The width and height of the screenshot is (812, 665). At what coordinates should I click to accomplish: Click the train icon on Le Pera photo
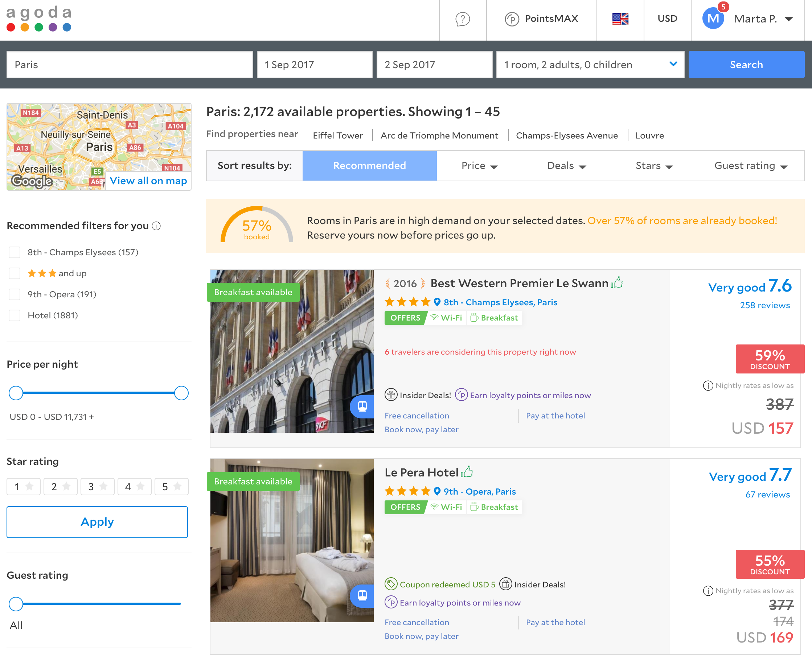coord(362,595)
